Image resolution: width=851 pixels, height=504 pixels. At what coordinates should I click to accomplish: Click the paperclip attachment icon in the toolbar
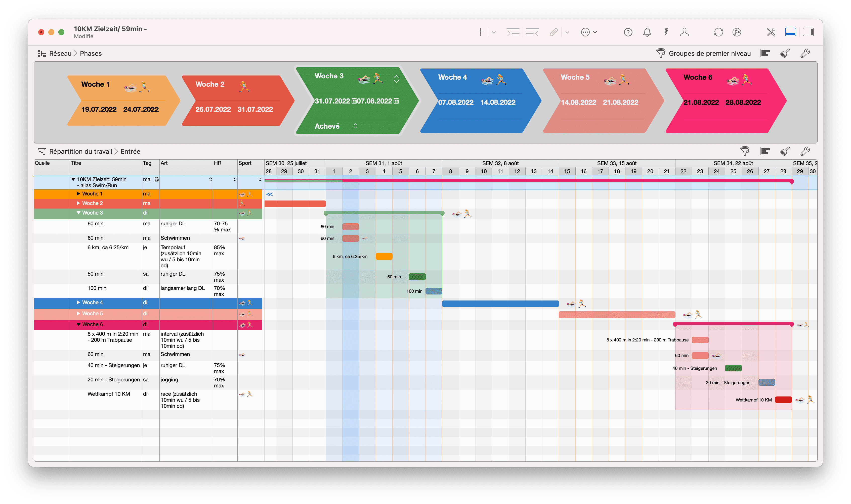point(553,32)
